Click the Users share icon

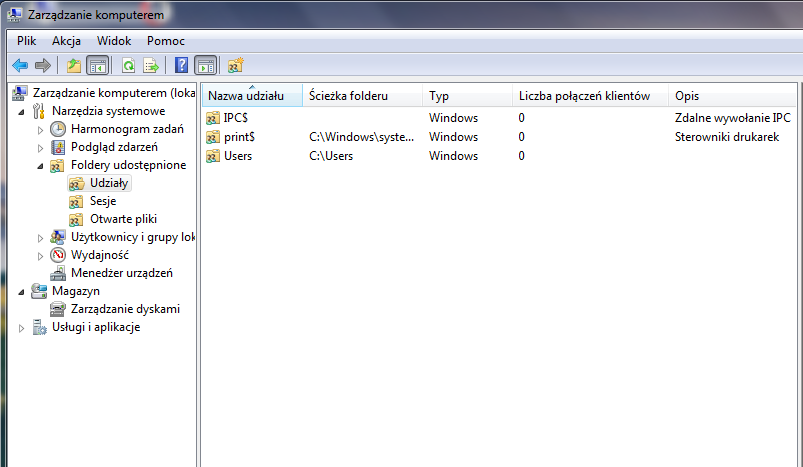[213, 156]
